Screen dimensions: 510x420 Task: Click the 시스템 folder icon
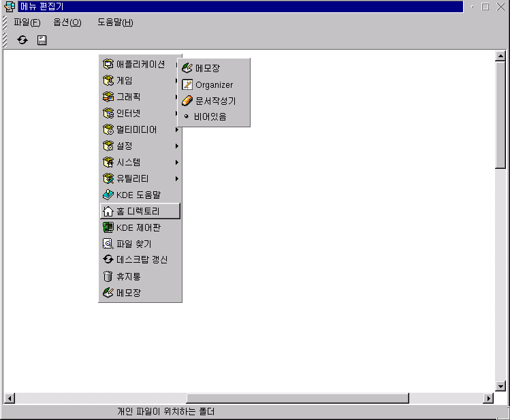pyautogui.click(x=108, y=162)
